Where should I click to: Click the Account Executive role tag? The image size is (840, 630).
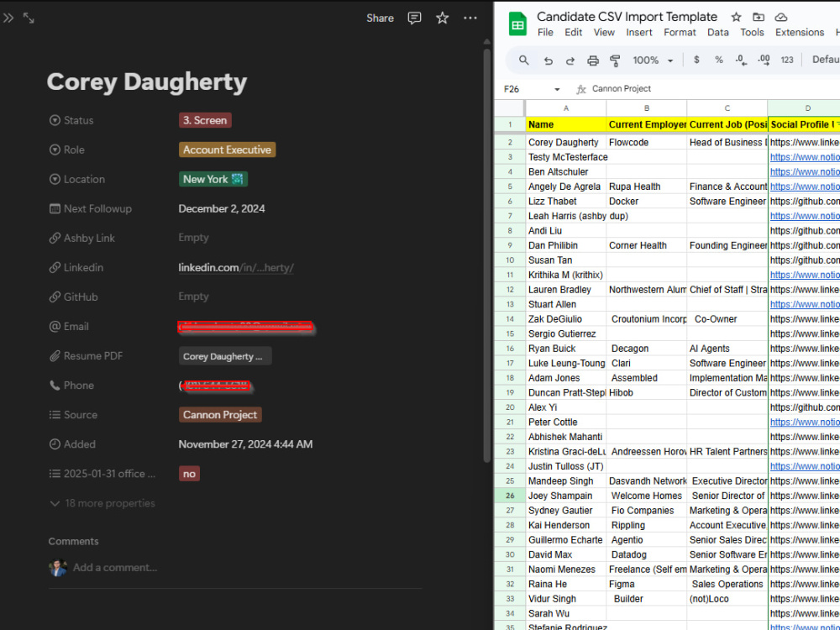point(227,150)
